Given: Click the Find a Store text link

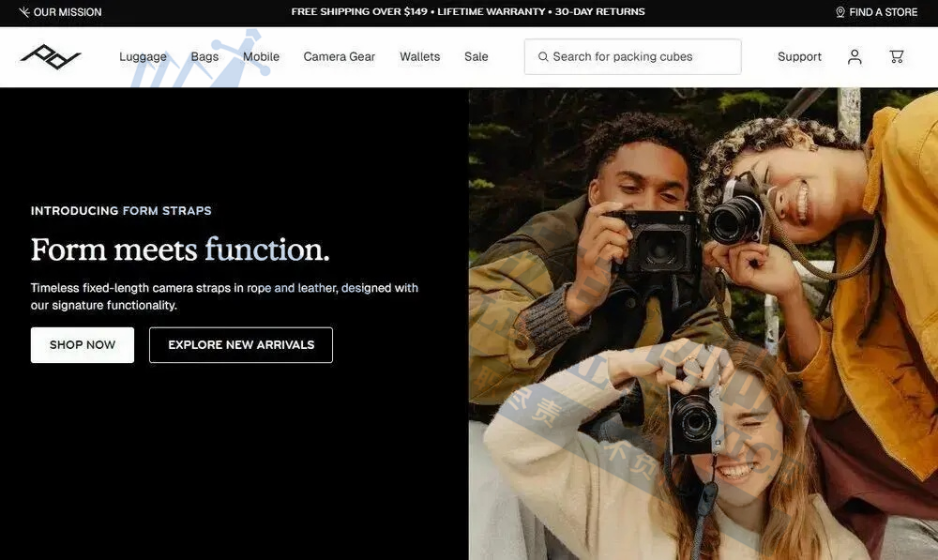Looking at the screenshot, I should pos(883,12).
